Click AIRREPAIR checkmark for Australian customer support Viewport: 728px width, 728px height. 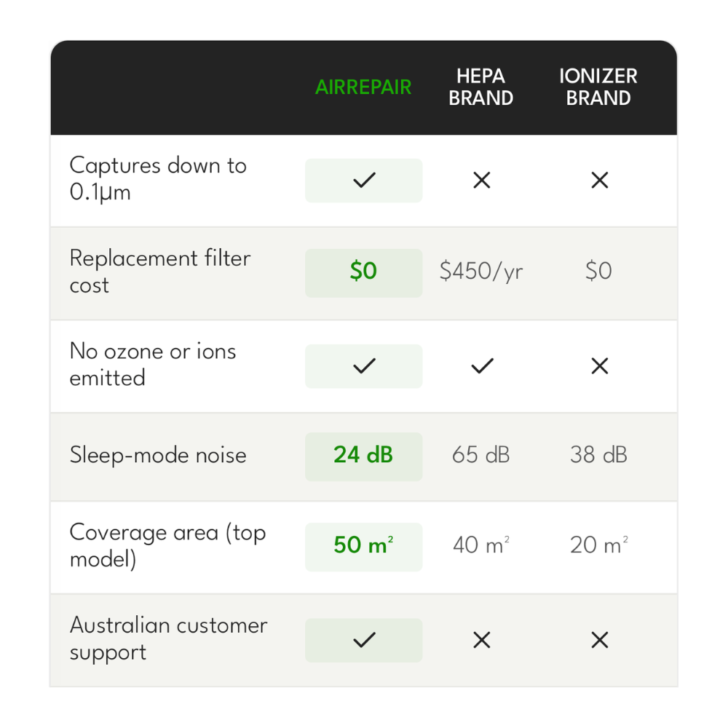(364, 640)
